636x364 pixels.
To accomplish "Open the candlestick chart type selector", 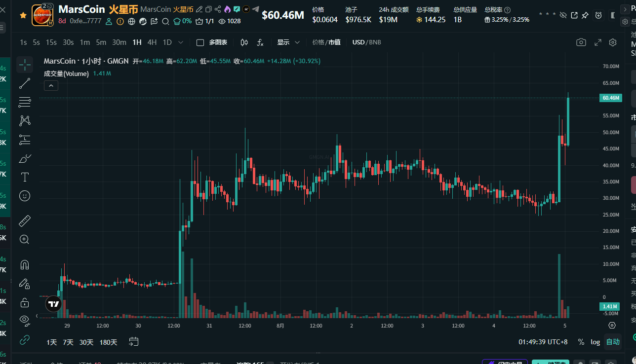I will click(x=244, y=42).
